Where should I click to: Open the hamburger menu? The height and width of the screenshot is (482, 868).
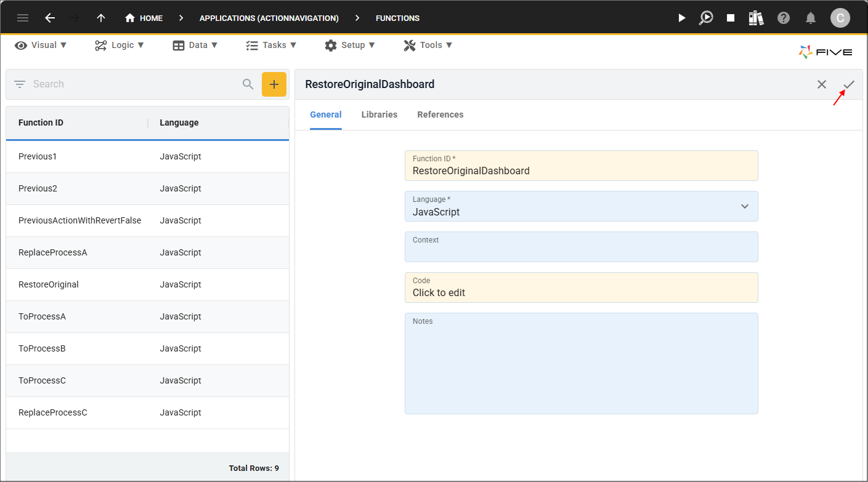coord(23,18)
